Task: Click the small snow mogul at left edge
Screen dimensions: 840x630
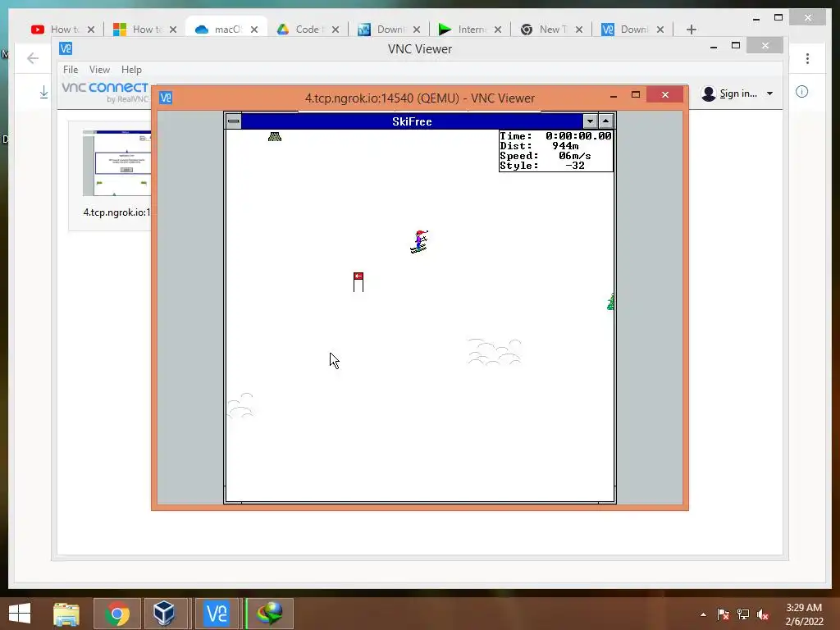Action: (x=240, y=405)
